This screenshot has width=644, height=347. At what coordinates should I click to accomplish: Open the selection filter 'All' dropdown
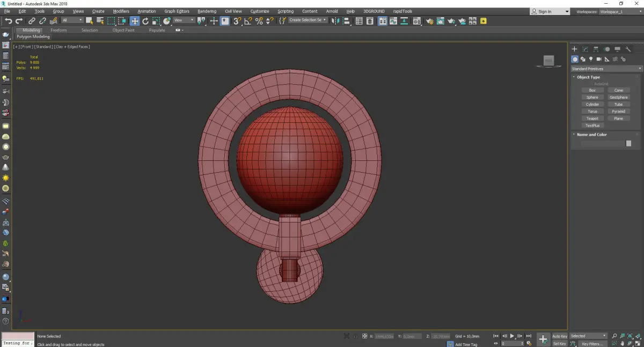72,20
